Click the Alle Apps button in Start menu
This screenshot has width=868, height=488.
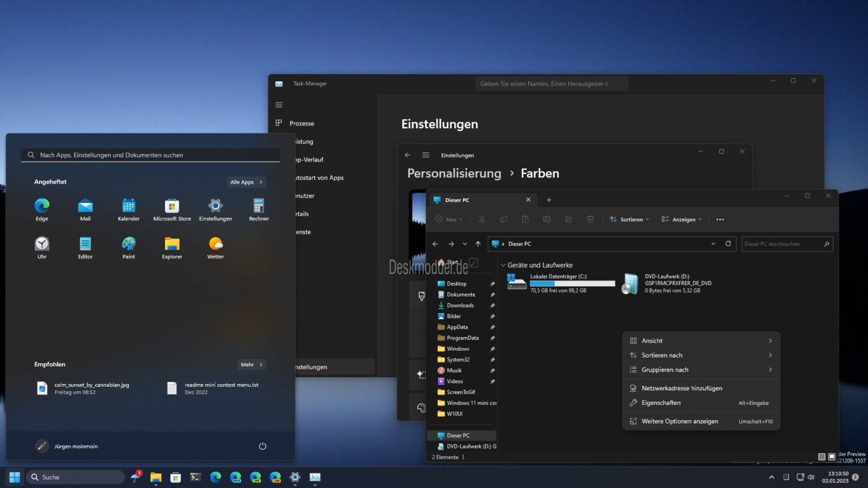click(x=246, y=182)
